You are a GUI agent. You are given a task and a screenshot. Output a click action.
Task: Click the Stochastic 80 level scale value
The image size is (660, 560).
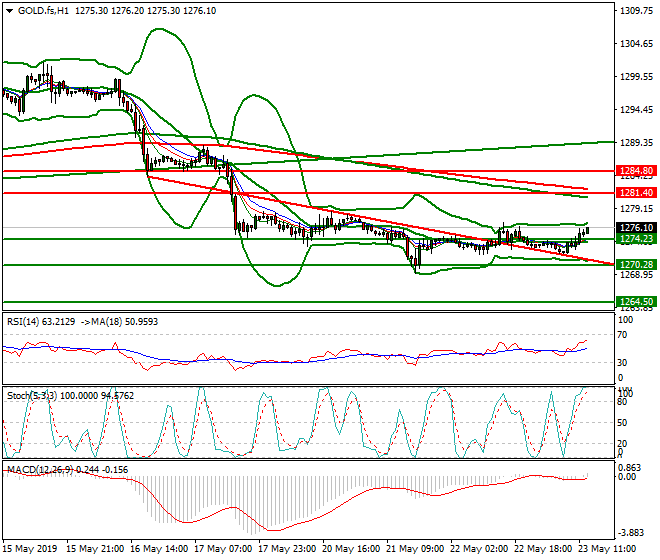pos(622,402)
